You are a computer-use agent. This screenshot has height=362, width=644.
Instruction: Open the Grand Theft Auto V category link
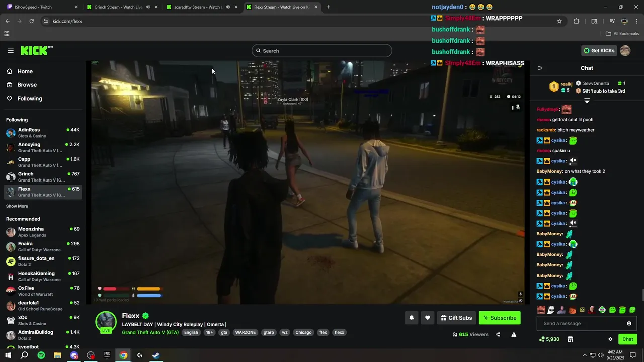[150, 332]
